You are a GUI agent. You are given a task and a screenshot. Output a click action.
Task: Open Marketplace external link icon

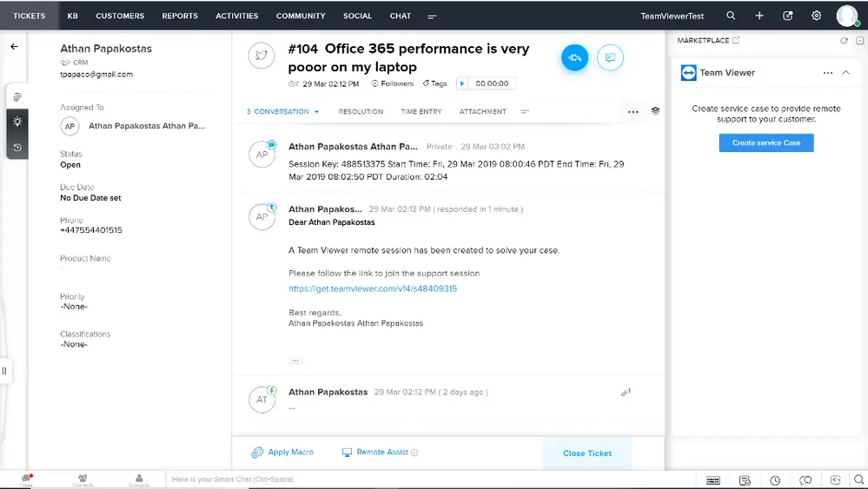(736, 40)
